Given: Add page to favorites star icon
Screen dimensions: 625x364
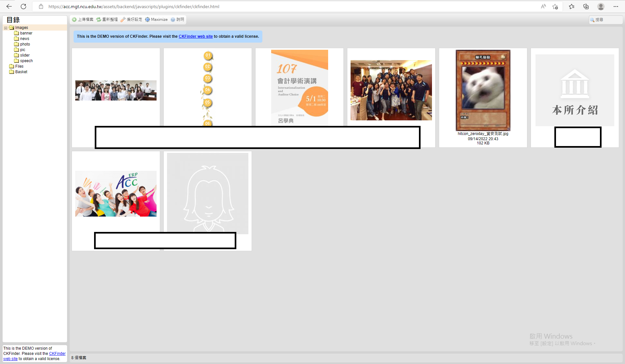Looking at the screenshot, I should point(555,7).
